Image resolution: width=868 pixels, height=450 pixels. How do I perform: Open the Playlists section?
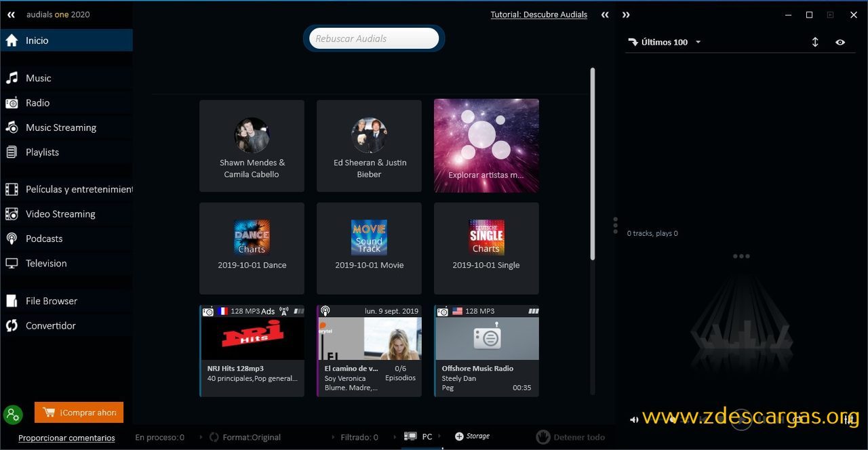[x=66, y=152]
